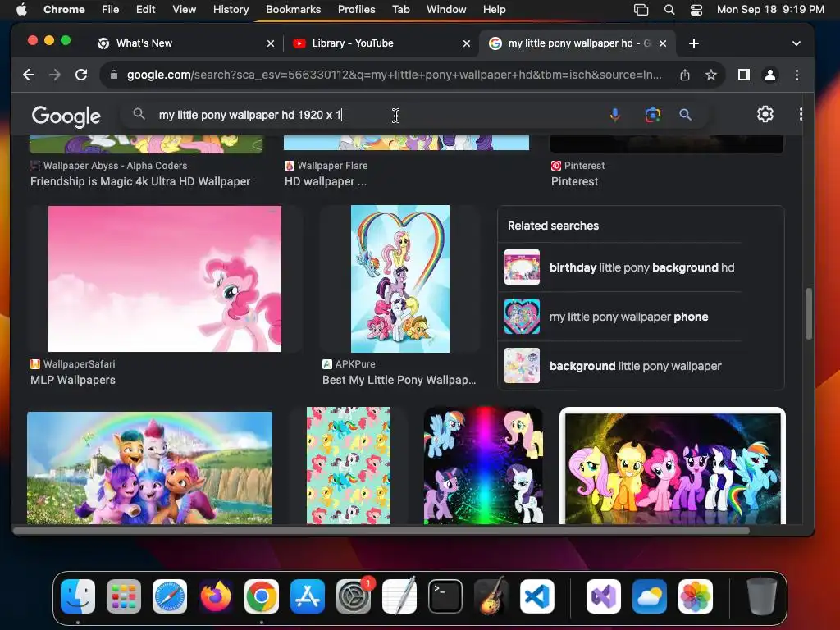Launch Visual Studio Code from dock
Viewport: 840px width, 630px height.
[537, 596]
